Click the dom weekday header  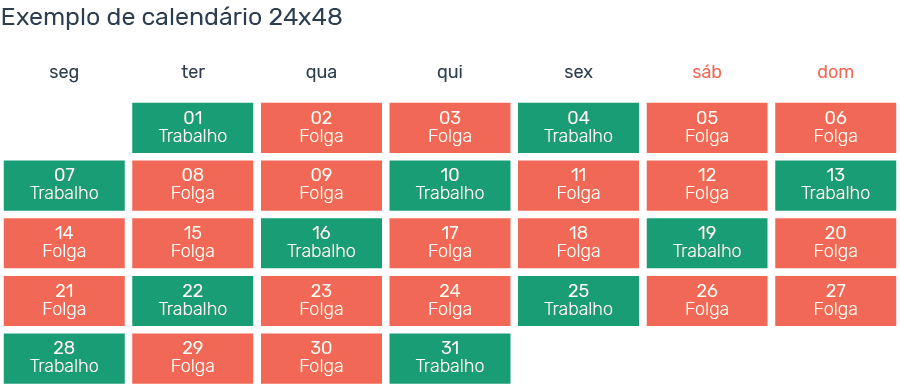pos(836,72)
